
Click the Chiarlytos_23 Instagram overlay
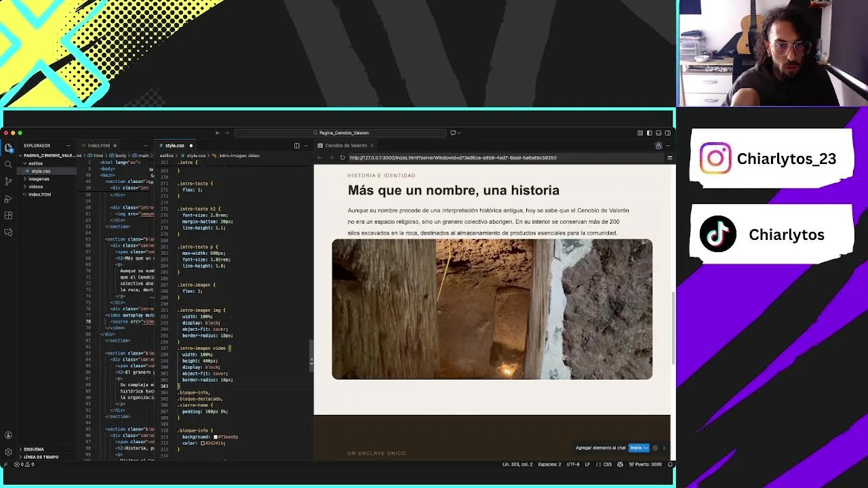click(x=771, y=159)
